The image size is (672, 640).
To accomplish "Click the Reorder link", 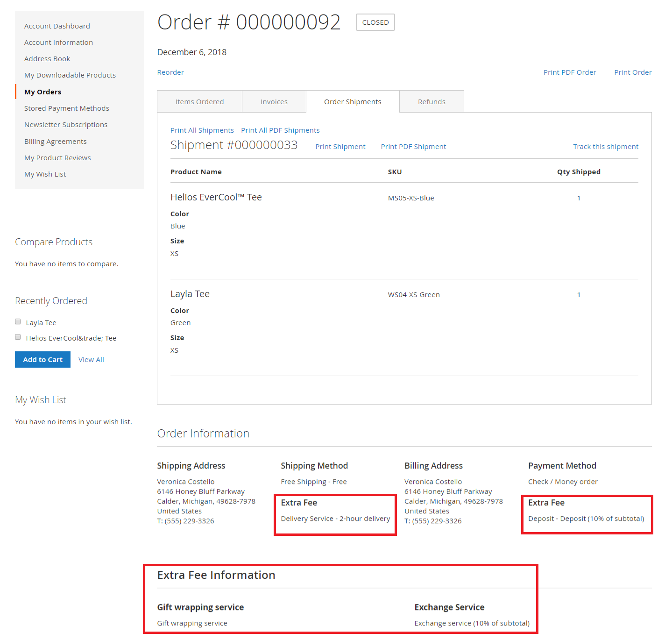I will (170, 72).
